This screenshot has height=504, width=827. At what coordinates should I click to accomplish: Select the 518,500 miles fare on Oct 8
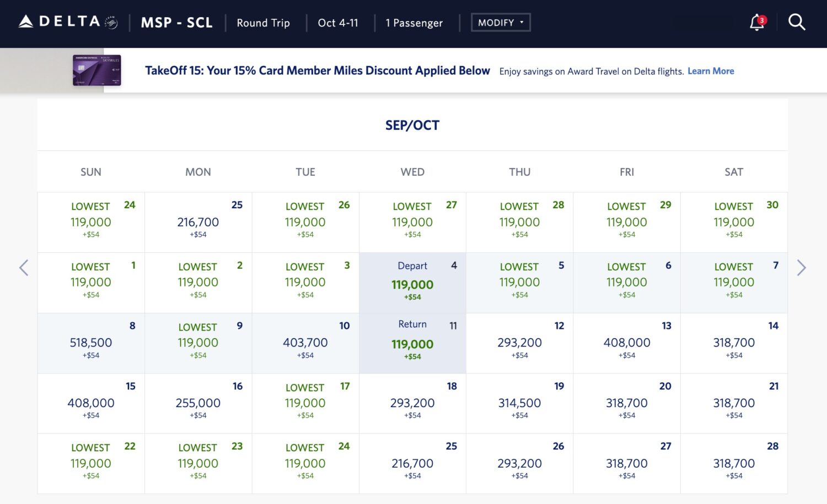pyautogui.click(x=90, y=343)
